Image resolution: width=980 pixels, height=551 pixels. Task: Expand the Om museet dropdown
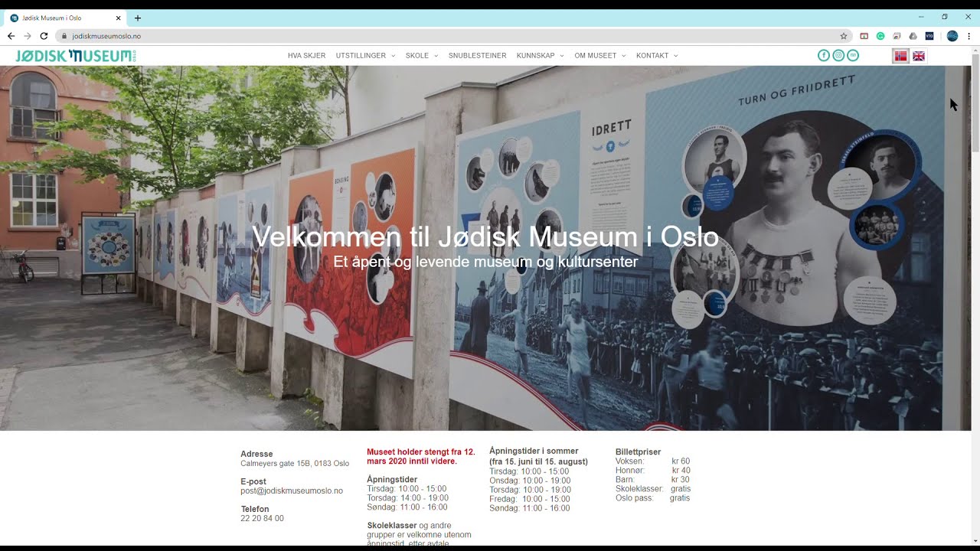[x=600, y=55]
